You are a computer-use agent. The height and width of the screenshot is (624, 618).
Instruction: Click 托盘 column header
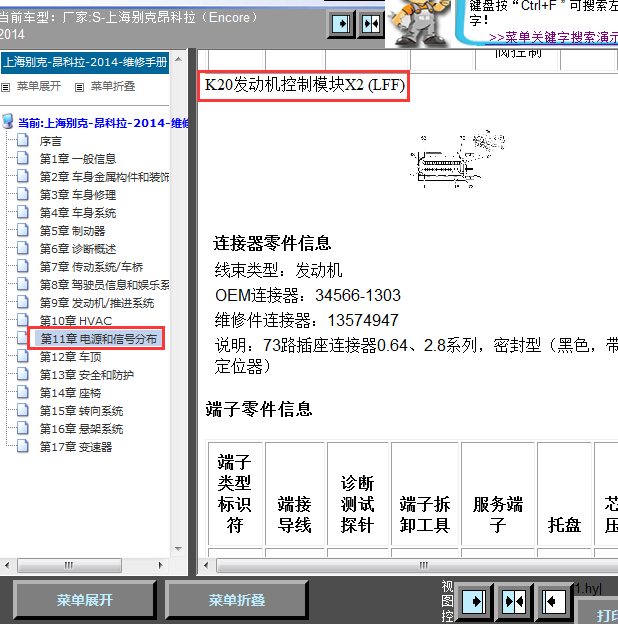click(x=564, y=493)
